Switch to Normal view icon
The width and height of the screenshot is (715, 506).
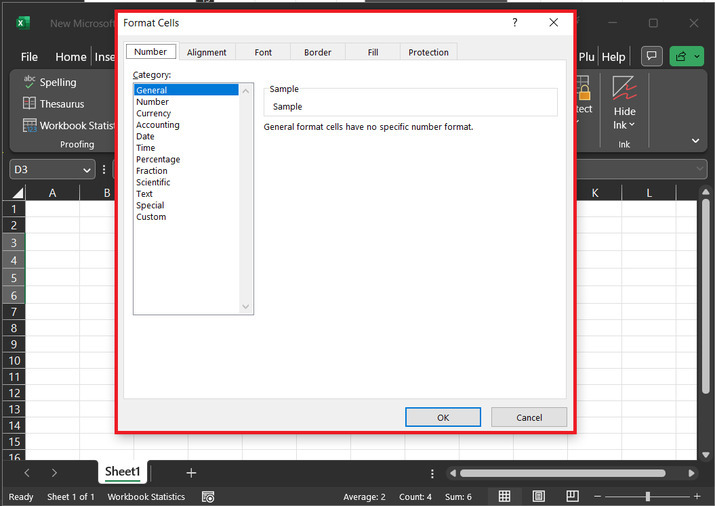[x=505, y=496]
